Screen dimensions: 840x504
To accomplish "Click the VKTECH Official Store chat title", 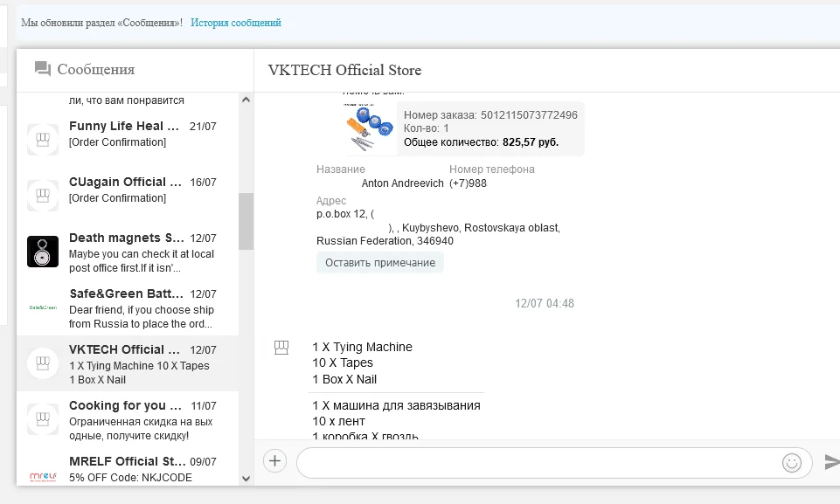I will (344, 70).
